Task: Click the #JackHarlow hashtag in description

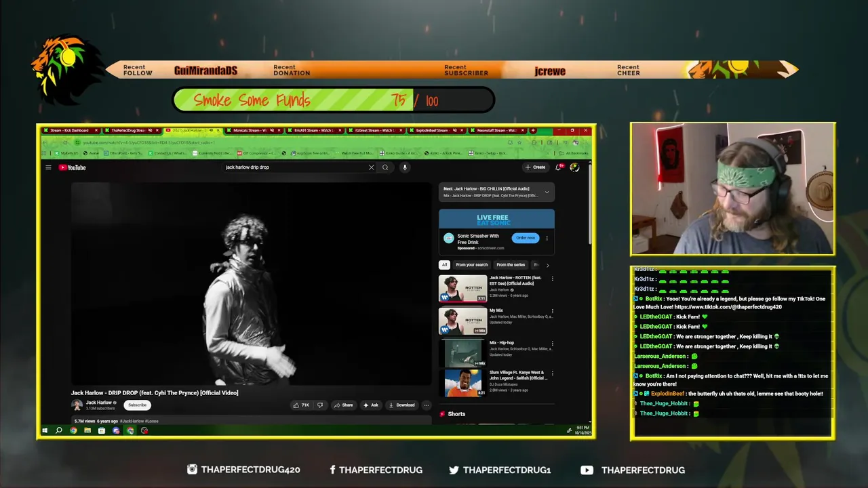Action: (131, 421)
